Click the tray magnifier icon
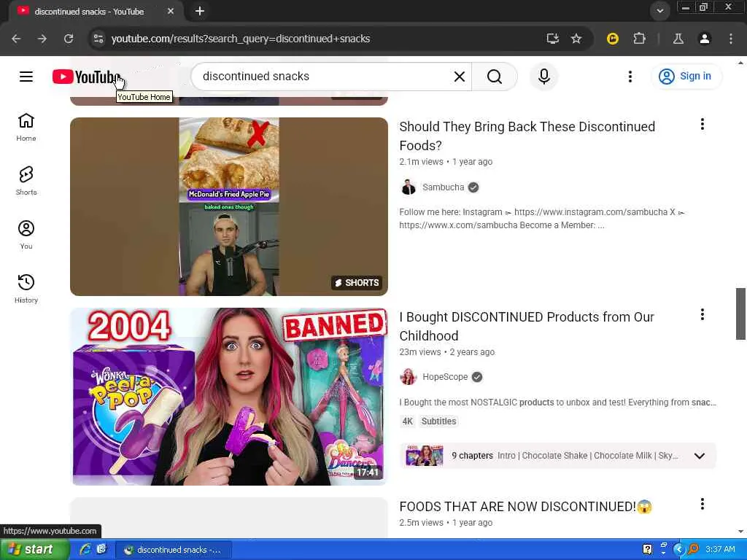Screen dimensions: 747x560 694,549
